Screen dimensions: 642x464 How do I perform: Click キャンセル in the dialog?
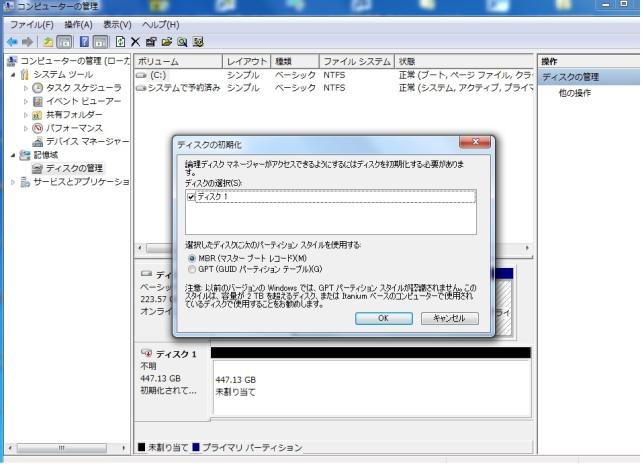coord(450,318)
